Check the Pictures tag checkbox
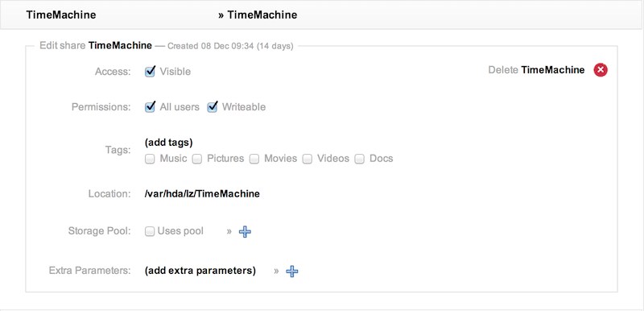This screenshot has width=644, height=311. coord(197,159)
